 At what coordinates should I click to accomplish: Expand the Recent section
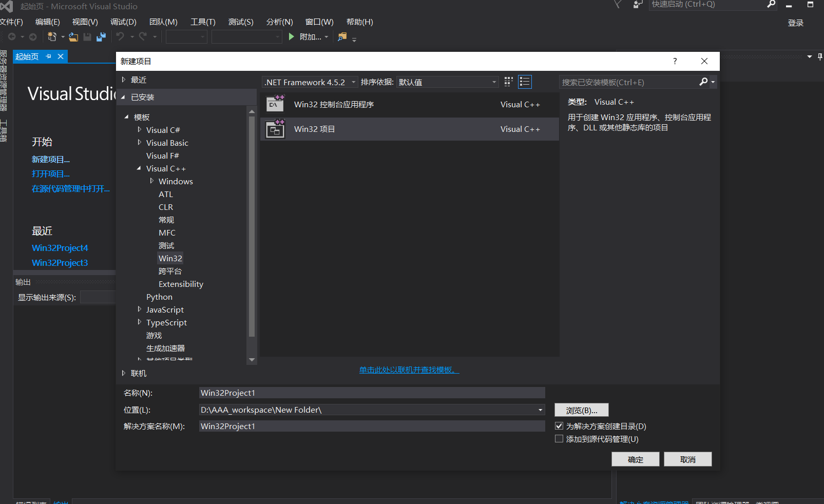coord(124,80)
